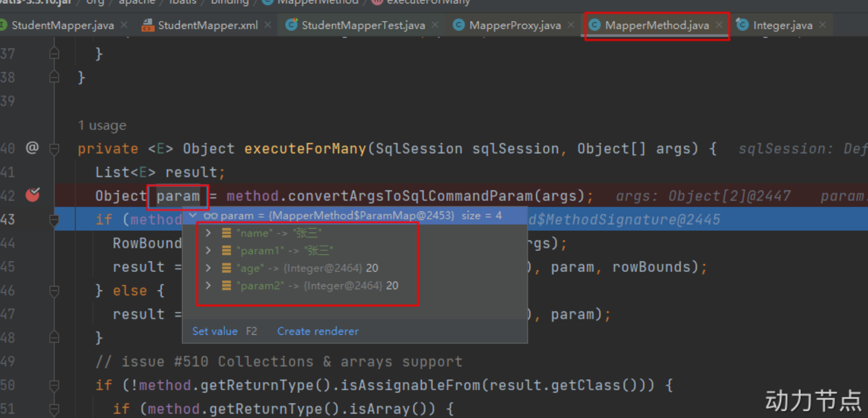Select the "param1" -> "张三" row
This screenshot has width=868, height=418.
pyautogui.click(x=355, y=250)
